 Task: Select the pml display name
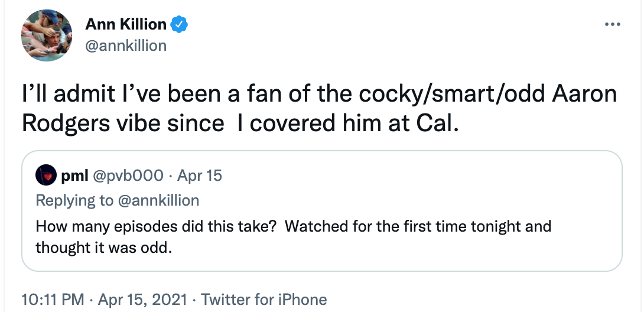[x=74, y=175]
